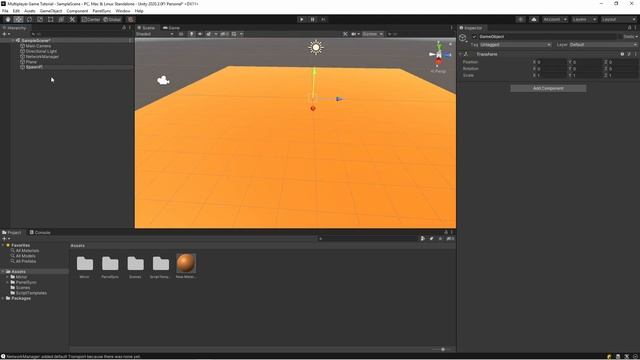Toggle the Center pivot mode button
Screen dimensions: 640x360
click(91, 19)
